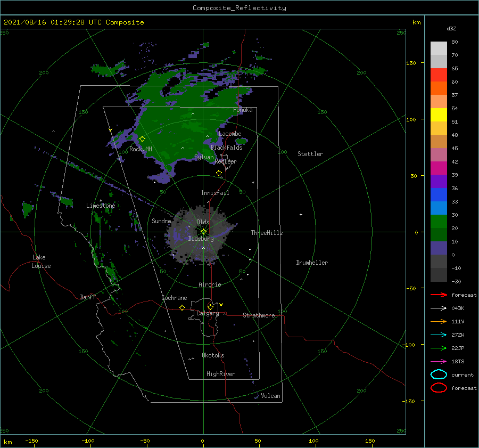Select the color band between 65 and 60

coord(439,75)
